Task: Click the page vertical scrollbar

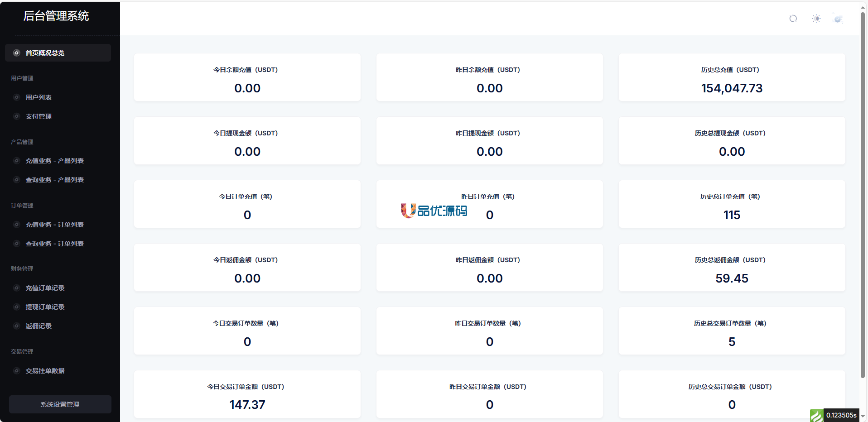Action: click(863, 195)
